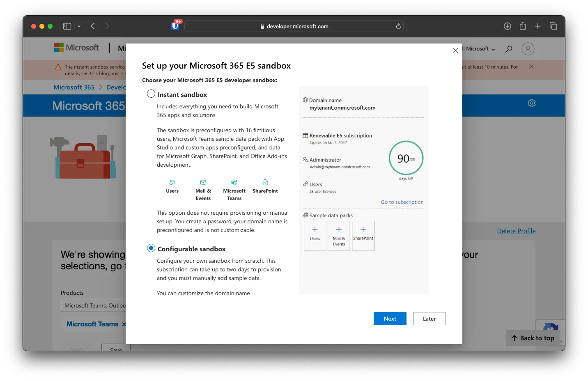Add the Mail & Events sample data pack
588x381 pixels.
pyautogui.click(x=339, y=236)
